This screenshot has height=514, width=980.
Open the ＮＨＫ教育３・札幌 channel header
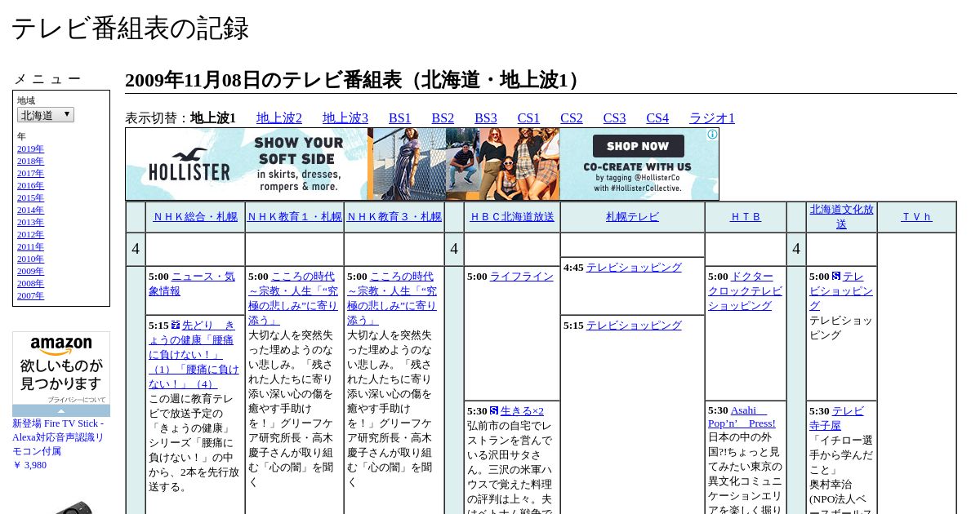(394, 216)
